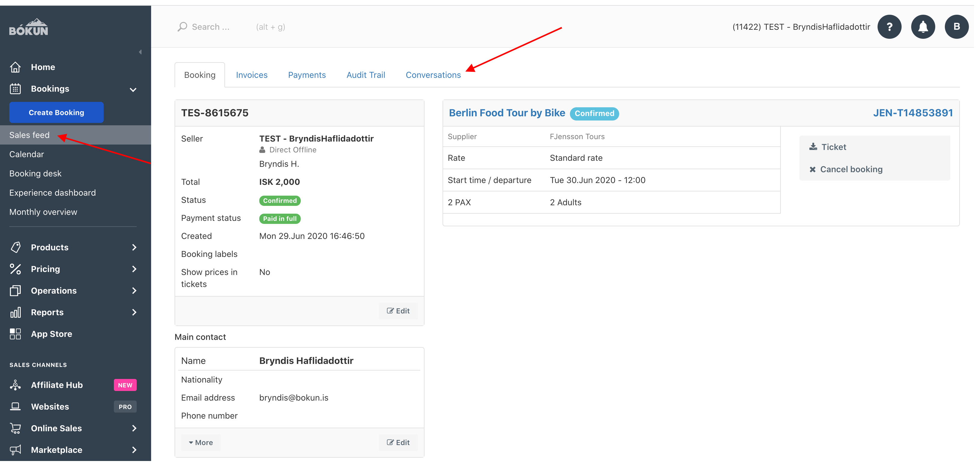Click the Websites laptop icon
This screenshot has width=980, height=467.
15,407
